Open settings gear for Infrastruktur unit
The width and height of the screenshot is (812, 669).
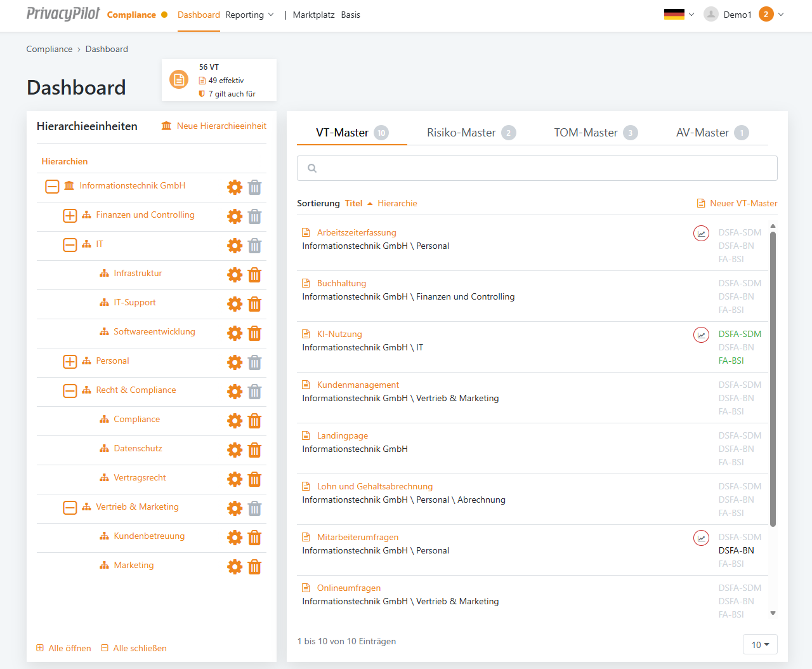[235, 275]
